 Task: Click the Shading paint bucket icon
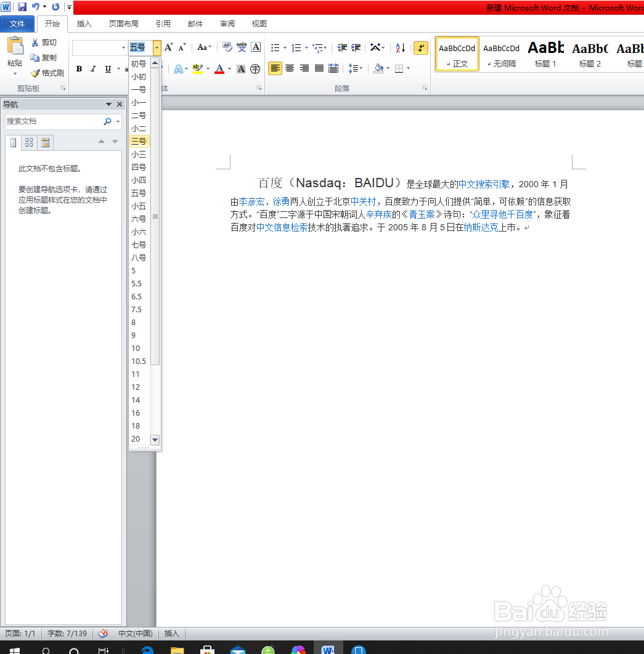[x=378, y=68]
